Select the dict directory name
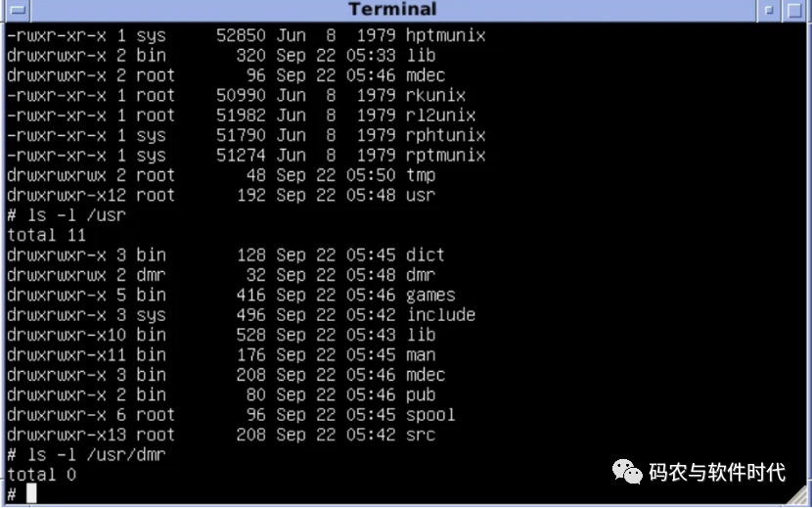The image size is (812, 508). (426, 255)
